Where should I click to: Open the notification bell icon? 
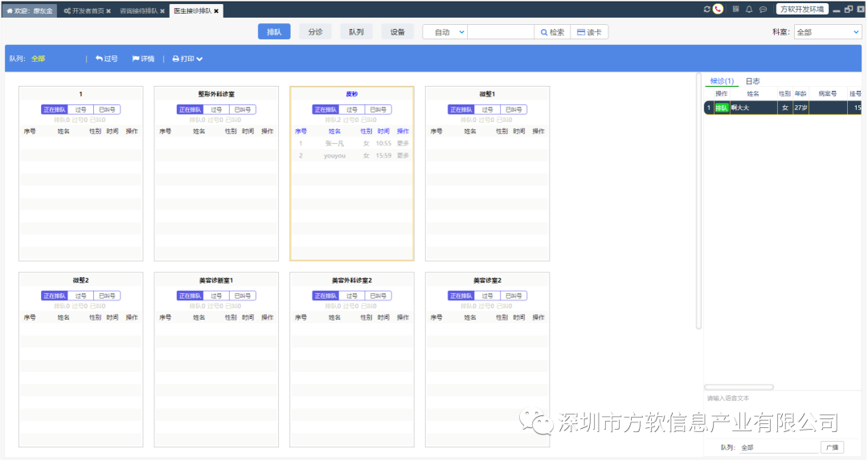(x=749, y=10)
